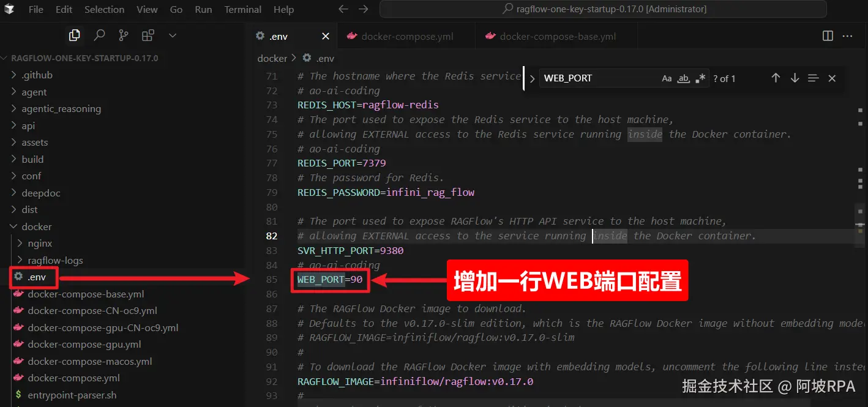The height and width of the screenshot is (407, 868).
Task: Go back with the left arrow
Action: pos(343,9)
